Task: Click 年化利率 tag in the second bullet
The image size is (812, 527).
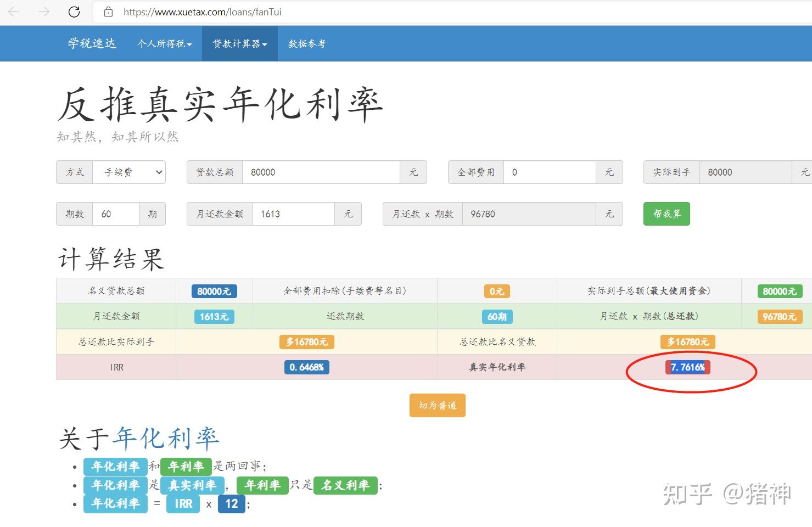Action: coord(115,485)
